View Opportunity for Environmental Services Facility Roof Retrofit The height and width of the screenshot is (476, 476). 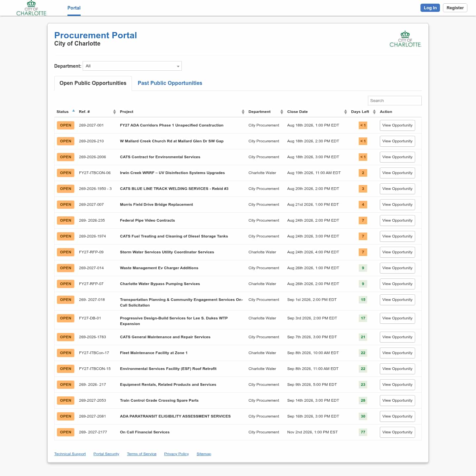397,369
